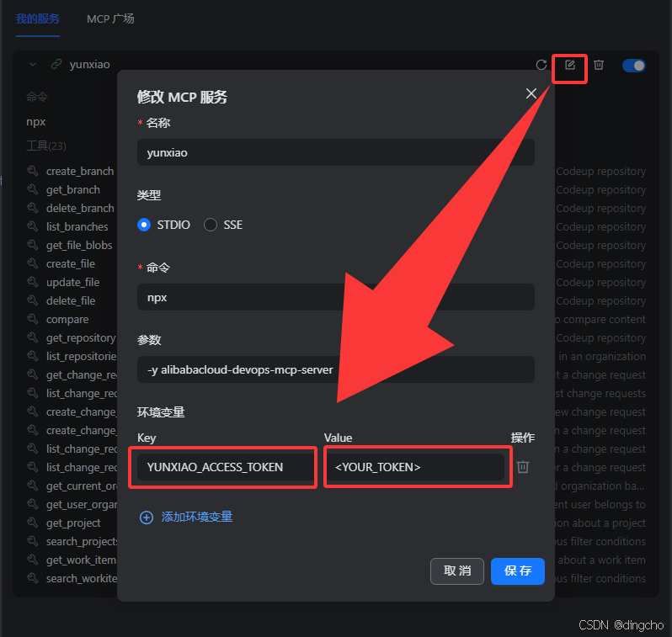Select the update_file tool name

tap(73, 282)
